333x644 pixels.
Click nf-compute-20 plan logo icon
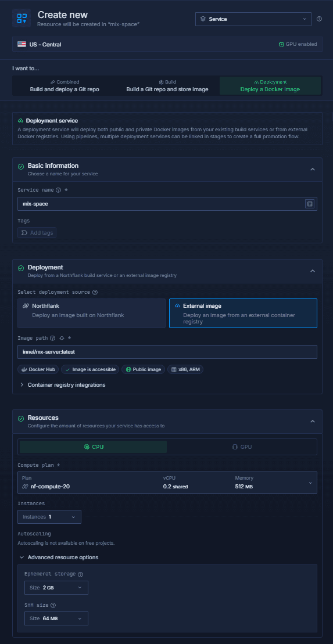coord(25,487)
